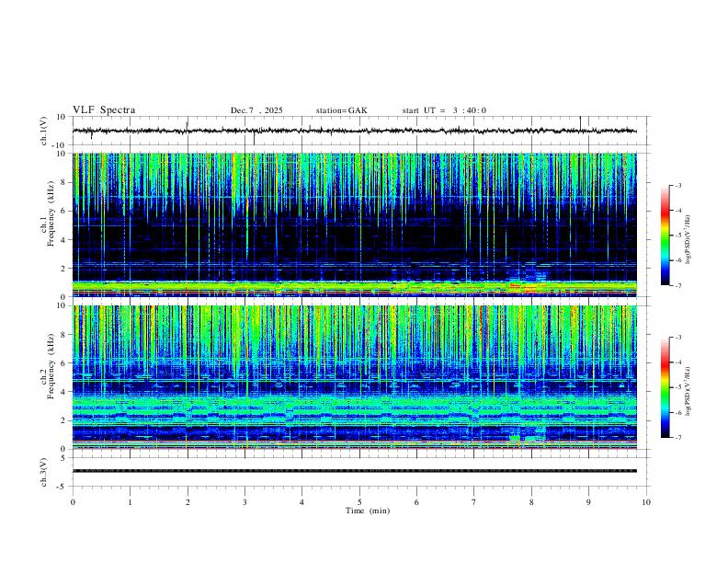This screenshot has width=728, height=563.
Task: Click the ch.2 PSD color scale bar
Action: point(665,387)
